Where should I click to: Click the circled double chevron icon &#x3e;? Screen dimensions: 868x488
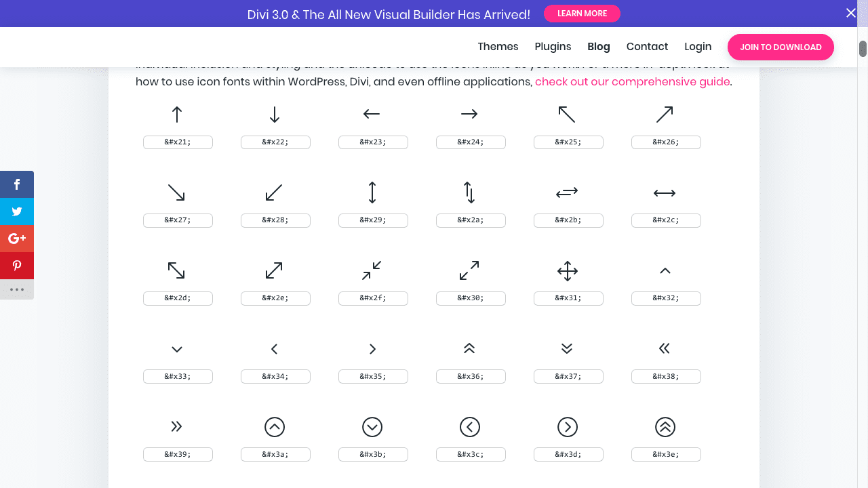click(666, 426)
